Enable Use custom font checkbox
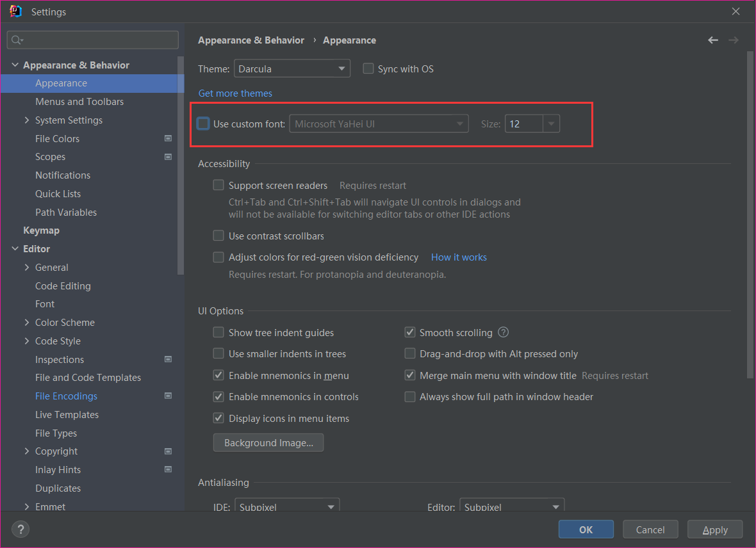This screenshot has height=548, width=756. pos(203,124)
